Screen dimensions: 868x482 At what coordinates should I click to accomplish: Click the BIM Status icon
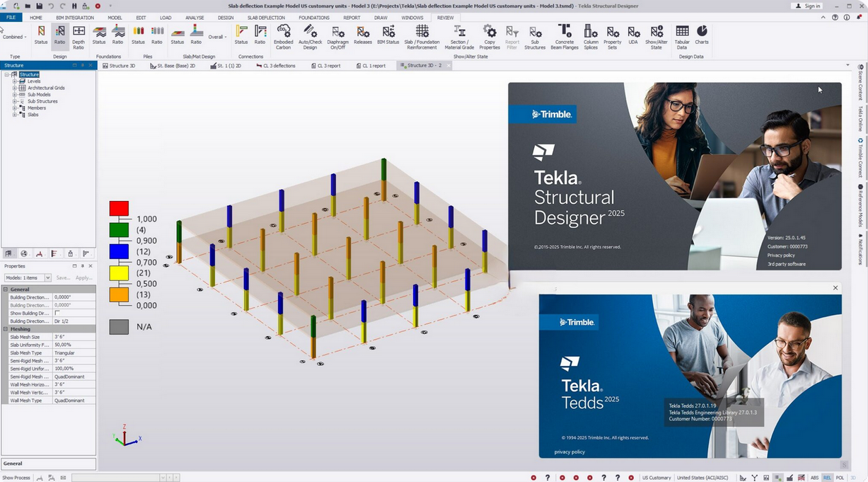[x=388, y=36]
